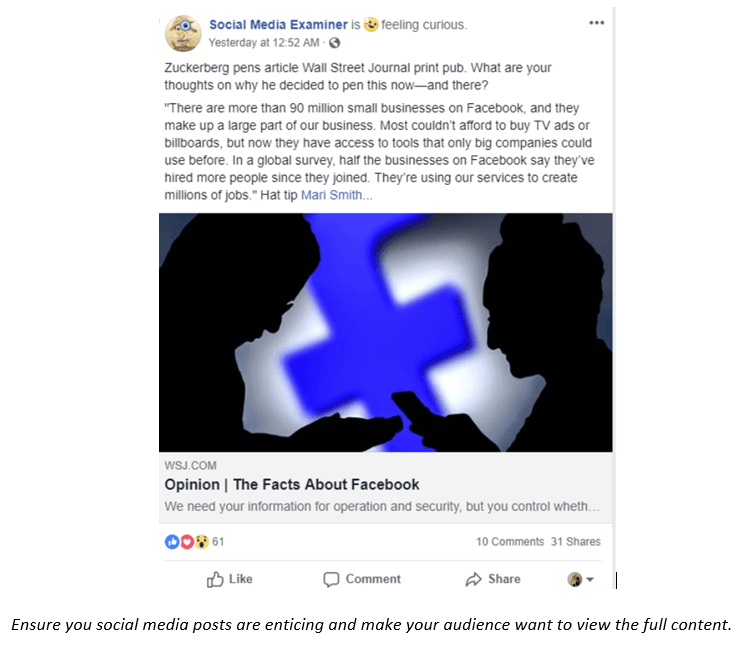Image resolution: width=750 pixels, height=649 pixels.
Task: Open the Facebook silhouette article image
Action: point(385,332)
